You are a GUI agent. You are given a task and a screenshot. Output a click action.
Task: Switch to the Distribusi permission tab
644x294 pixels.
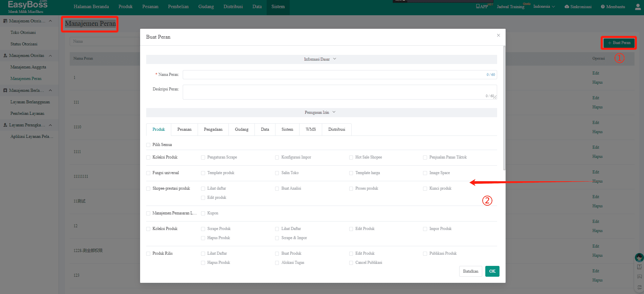(337, 129)
